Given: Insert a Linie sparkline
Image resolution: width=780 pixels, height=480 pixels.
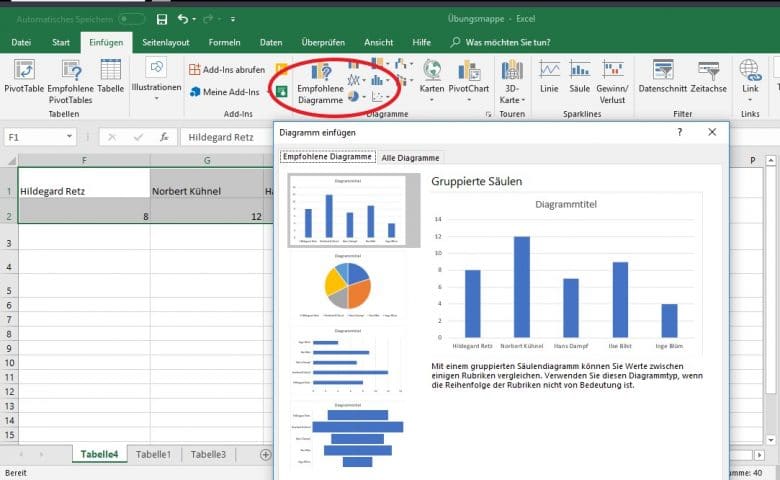Looking at the screenshot, I should click(x=549, y=76).
